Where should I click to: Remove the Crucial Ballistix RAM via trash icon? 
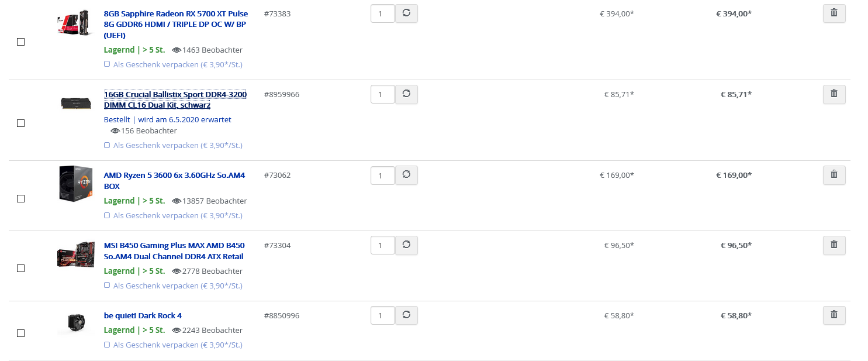coord(834,94)
